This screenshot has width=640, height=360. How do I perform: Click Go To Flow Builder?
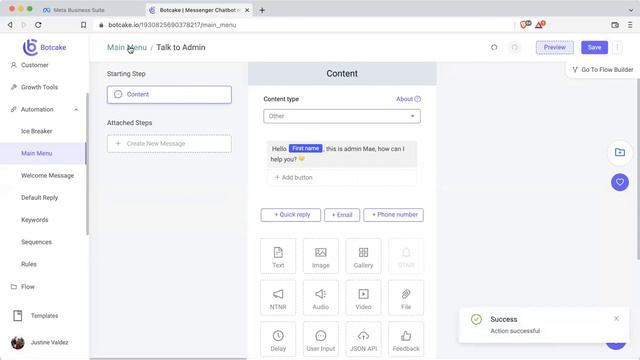(603, 70)
